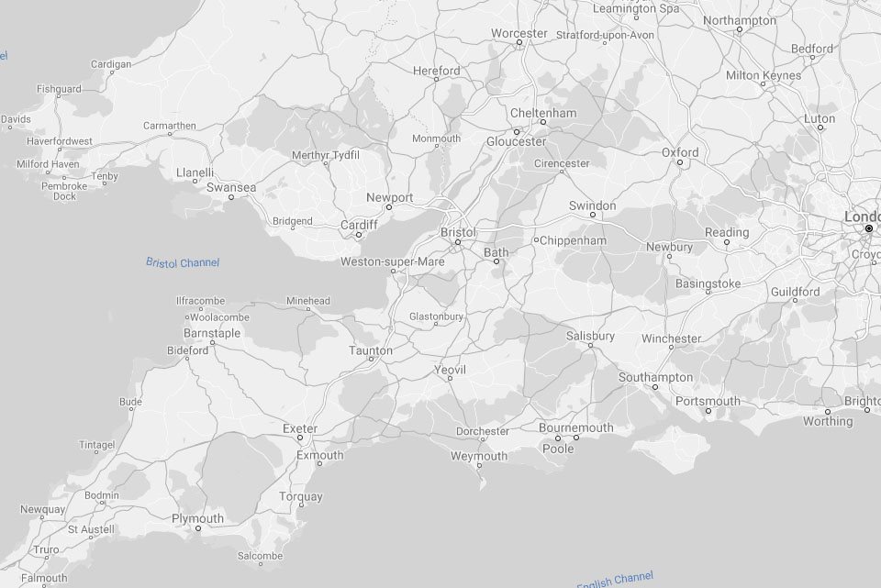Click the Bournemouth place label
The height and width of the screenshot is (588, 881).
(x=575, y=427)
